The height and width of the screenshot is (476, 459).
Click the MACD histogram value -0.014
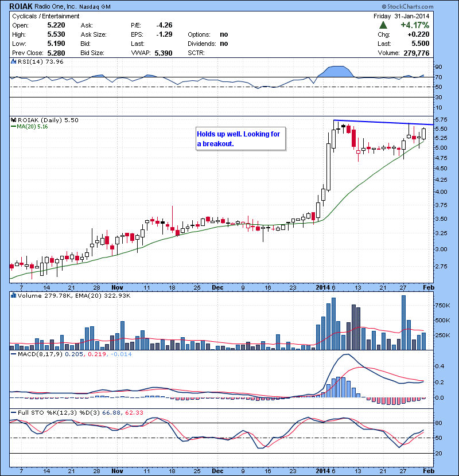pos(121,354)
